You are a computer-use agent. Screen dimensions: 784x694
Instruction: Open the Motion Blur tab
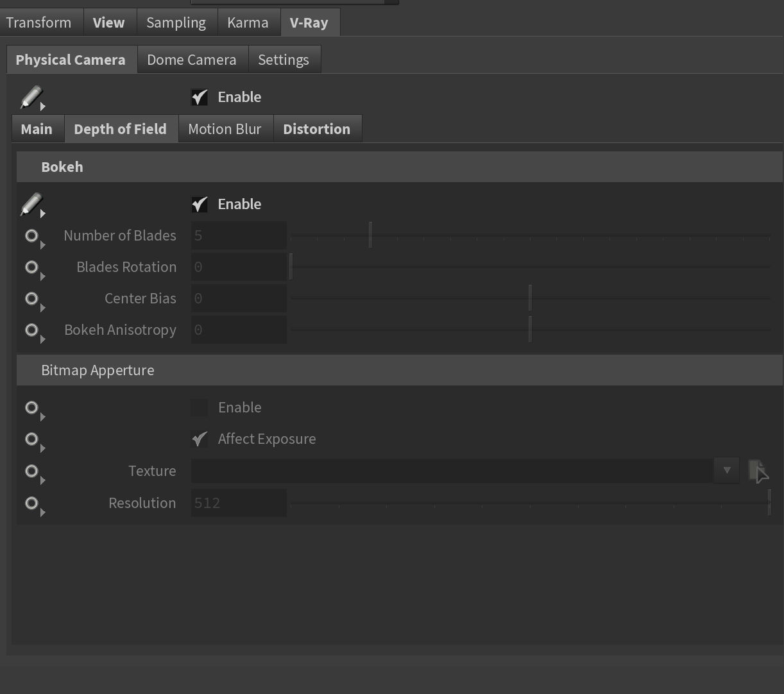coord(225,129)
